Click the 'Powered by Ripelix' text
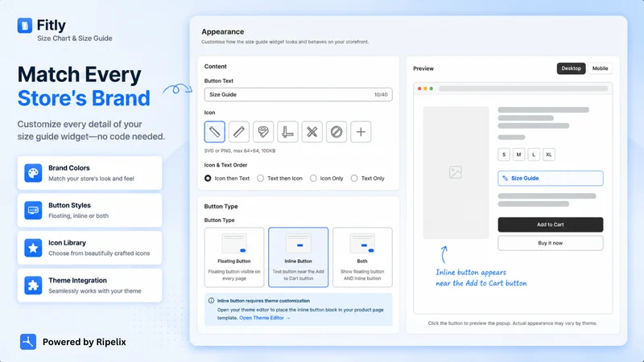Screen dimensions: 644x362 click(85, 342)
